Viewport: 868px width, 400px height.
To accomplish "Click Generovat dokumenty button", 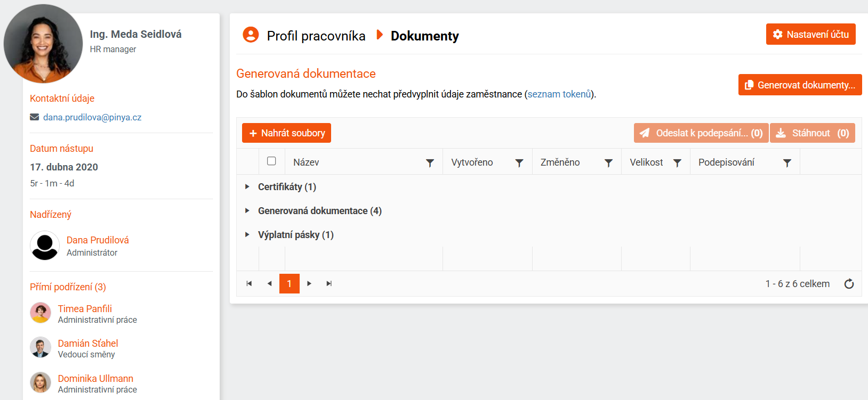I will pyautogui.click(x=800, y=85).
